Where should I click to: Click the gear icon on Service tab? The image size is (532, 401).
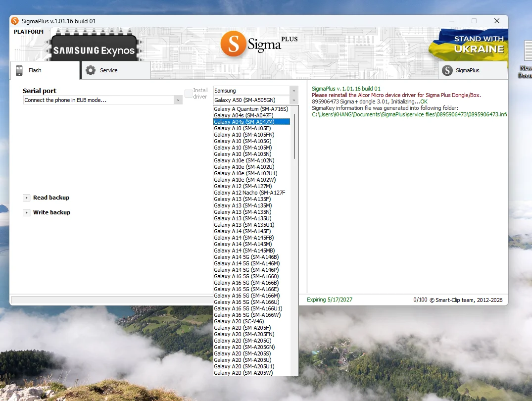click(x=91, y=70)
